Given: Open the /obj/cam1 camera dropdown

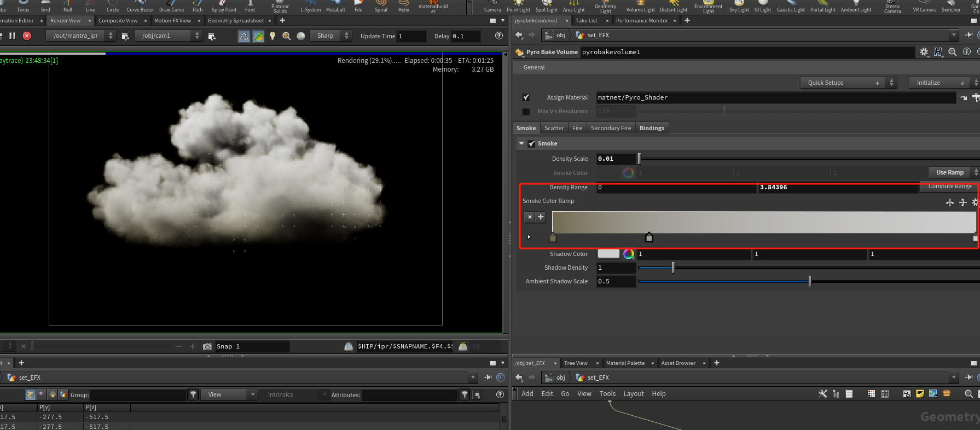Looking at the screenshot, I should [x=167, y=36].
